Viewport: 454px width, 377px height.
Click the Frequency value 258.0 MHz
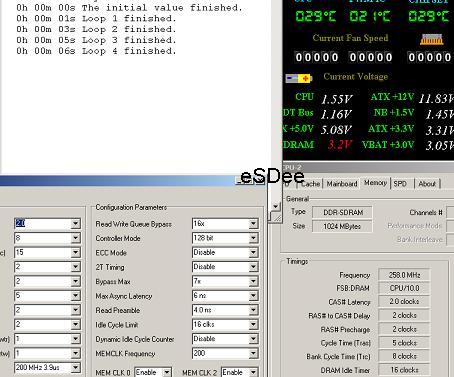[x=404, y=275]
